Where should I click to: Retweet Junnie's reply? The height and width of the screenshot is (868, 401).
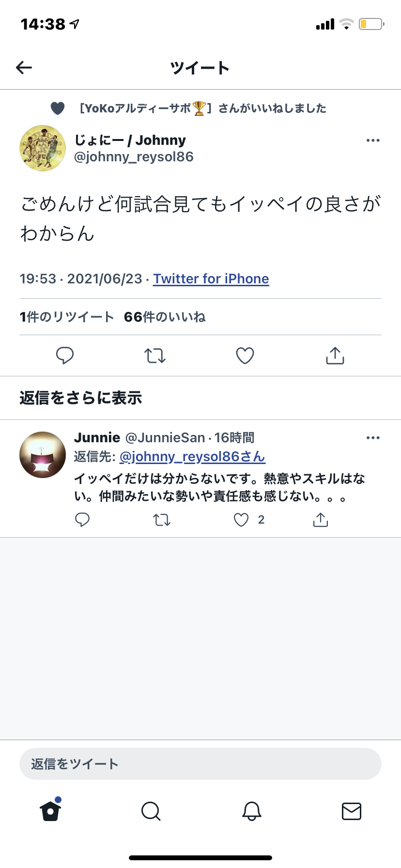coord(162,520)
